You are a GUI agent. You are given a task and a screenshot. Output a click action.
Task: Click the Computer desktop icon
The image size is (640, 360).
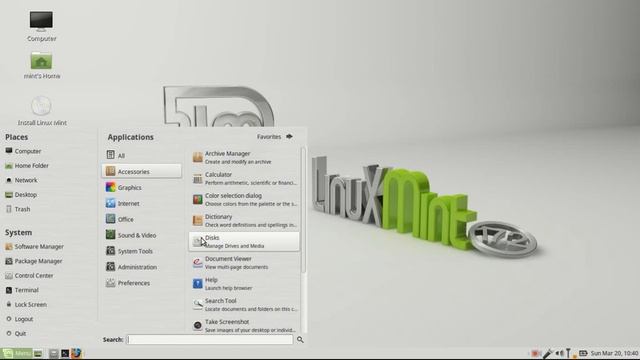41,21
